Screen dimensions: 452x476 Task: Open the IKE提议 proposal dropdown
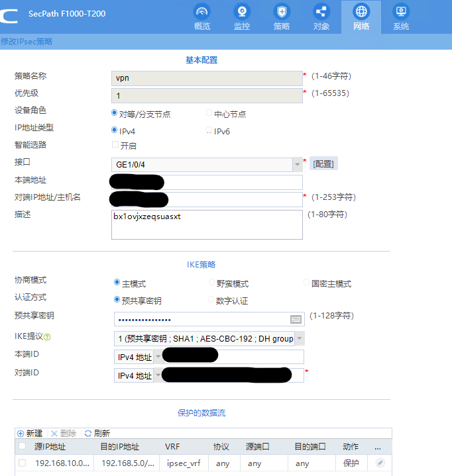[x=300, y=338]
